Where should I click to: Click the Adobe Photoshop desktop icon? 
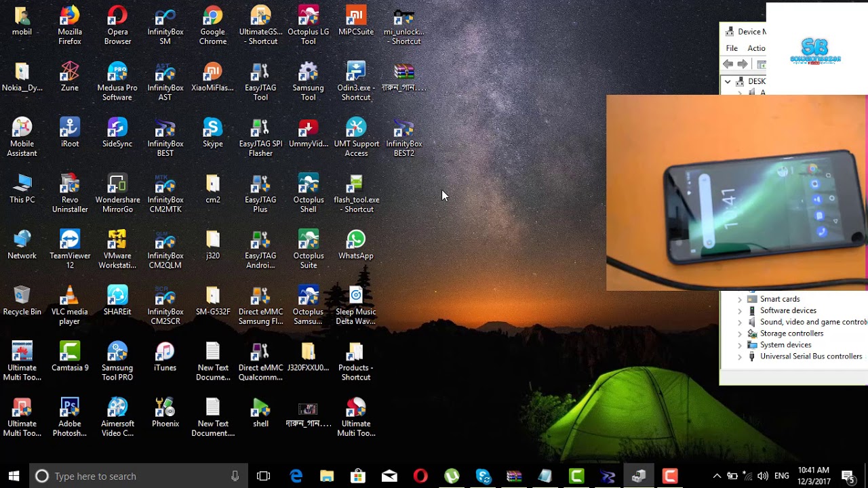70,418
